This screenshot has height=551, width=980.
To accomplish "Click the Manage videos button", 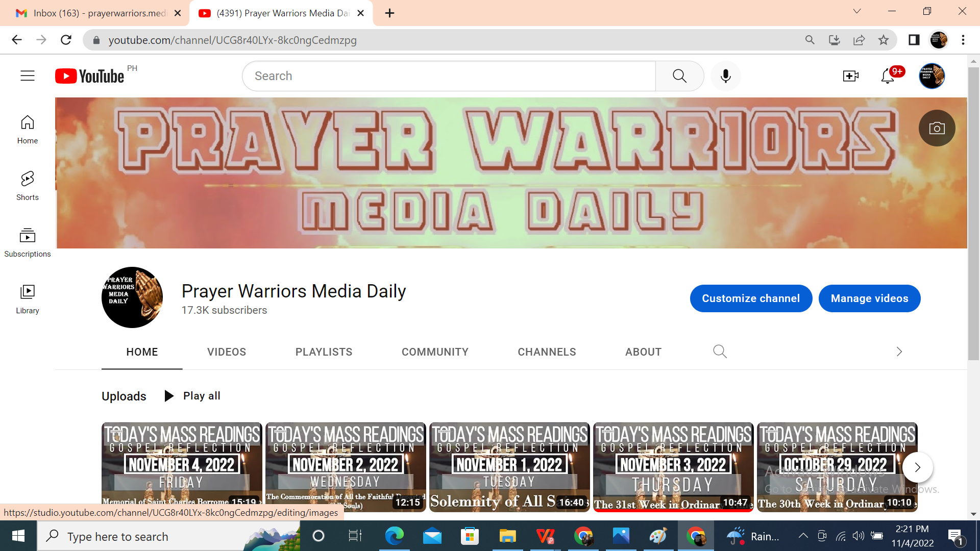I will coord(869,298).
